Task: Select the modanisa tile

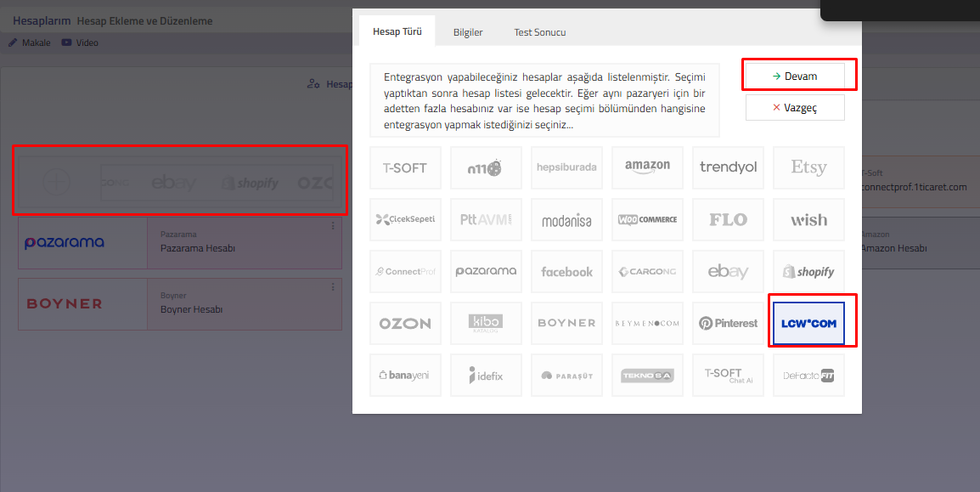Action: pos(567,219)
